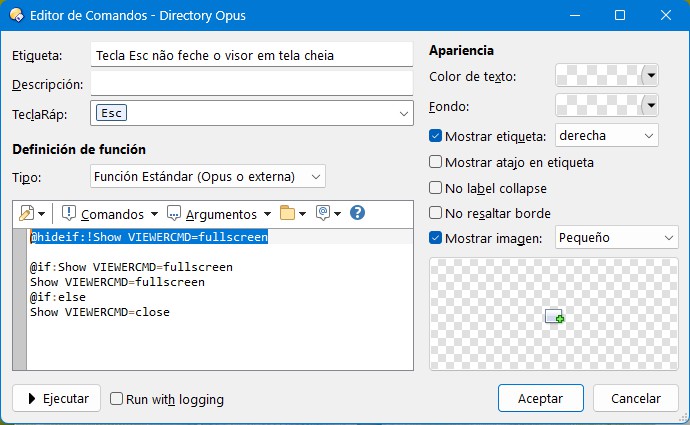Screen dimensions: 690x425
Task: Open Fondo background color picker
Action: (x=607, y=106)
